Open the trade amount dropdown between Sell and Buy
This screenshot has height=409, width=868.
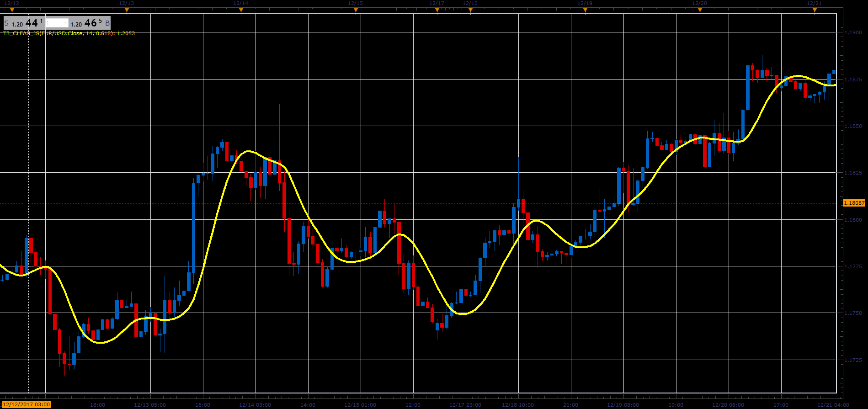pos(57,23)
